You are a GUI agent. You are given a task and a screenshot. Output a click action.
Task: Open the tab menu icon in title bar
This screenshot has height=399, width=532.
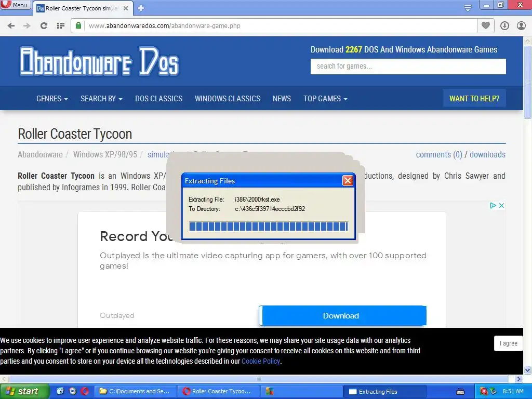468,8
